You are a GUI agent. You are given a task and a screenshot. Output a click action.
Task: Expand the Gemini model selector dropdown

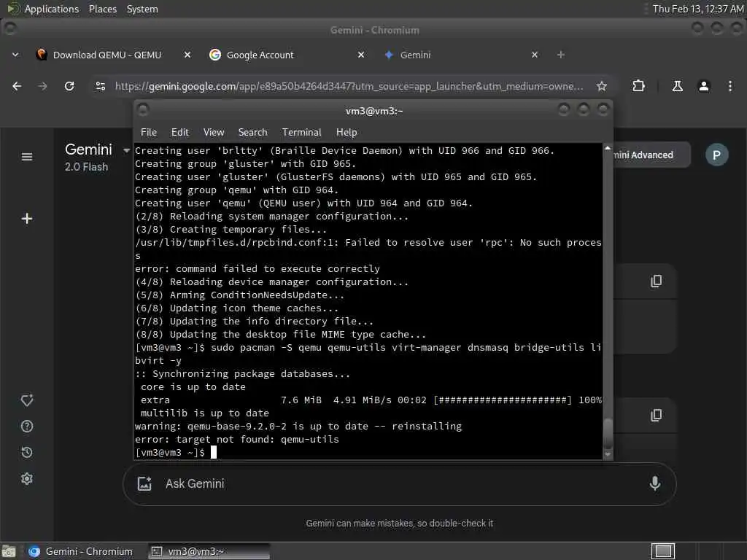(126, 150)
